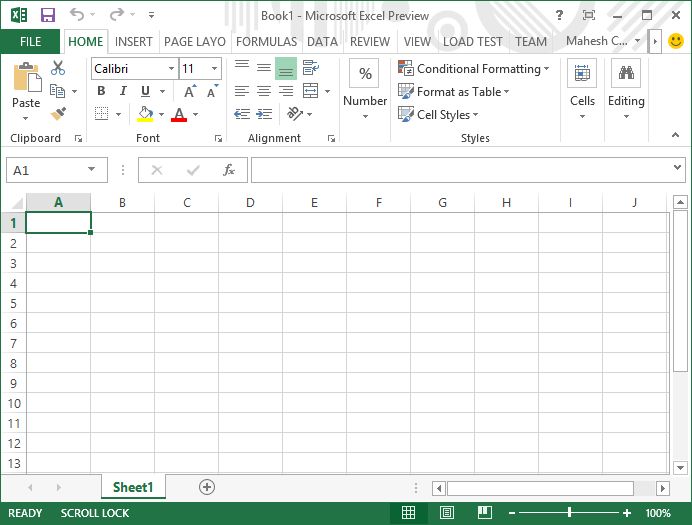692x525 pixels.
Task: Open text Orientation options
Action: tap(295, 114)
